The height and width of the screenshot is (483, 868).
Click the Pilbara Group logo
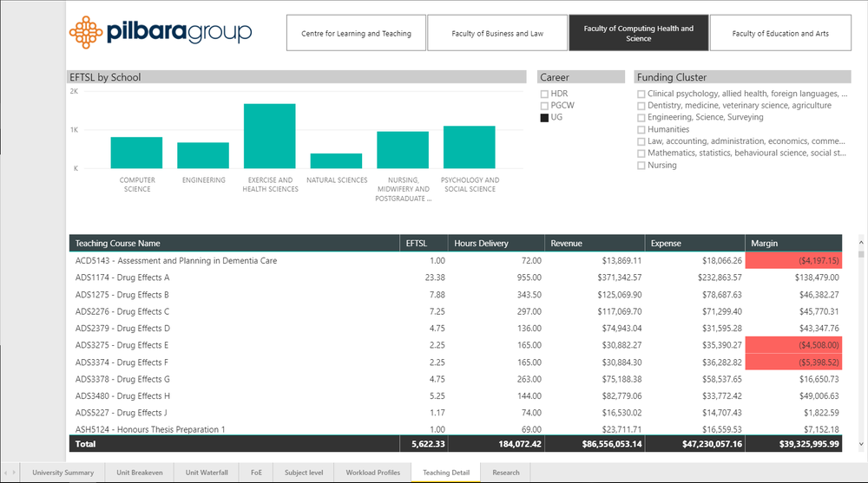pos(161,32)
